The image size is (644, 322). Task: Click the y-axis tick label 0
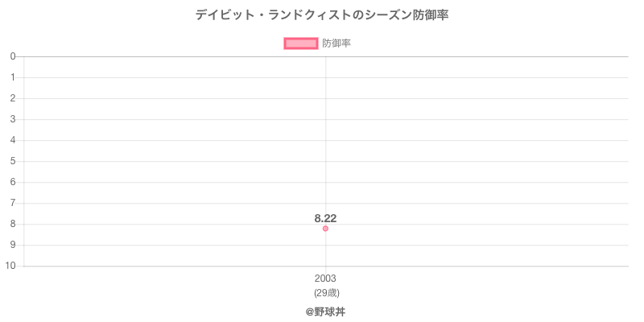pyautogui.click(x=14, y=56)
